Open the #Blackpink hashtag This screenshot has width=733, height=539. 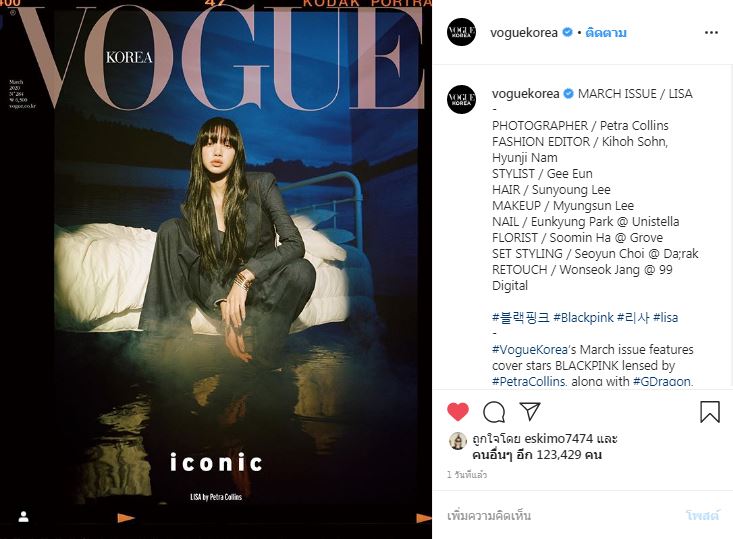pos(583,318)
